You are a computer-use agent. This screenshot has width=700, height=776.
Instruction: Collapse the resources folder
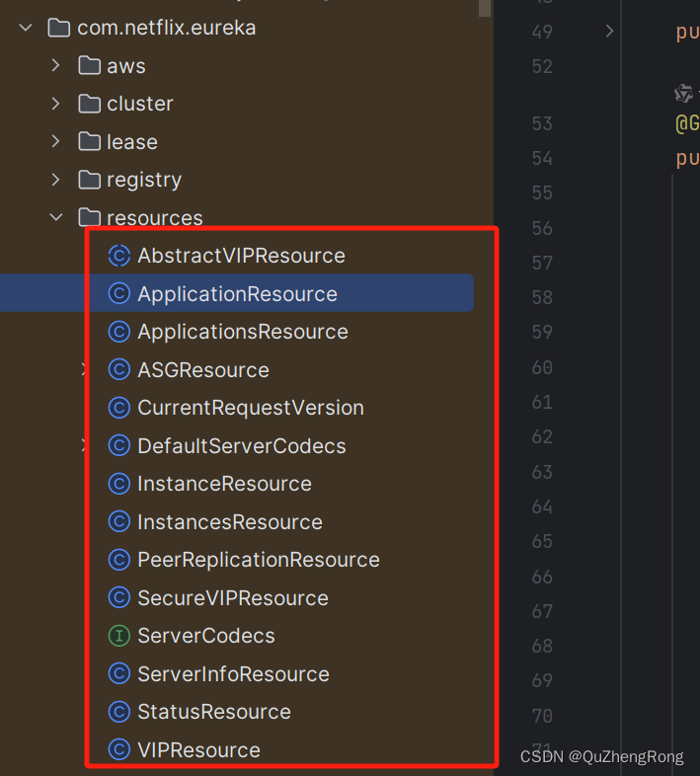[x=56, y=217]
